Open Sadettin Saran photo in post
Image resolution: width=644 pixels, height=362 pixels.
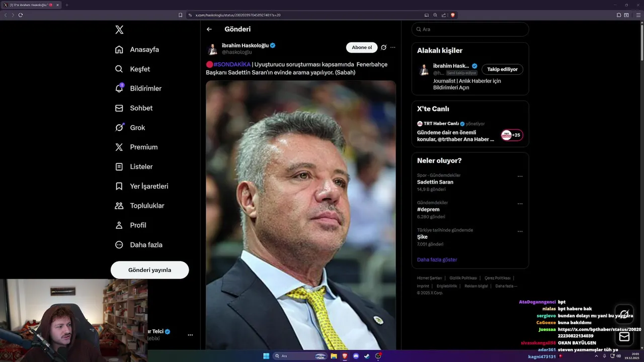click(301, 215)
